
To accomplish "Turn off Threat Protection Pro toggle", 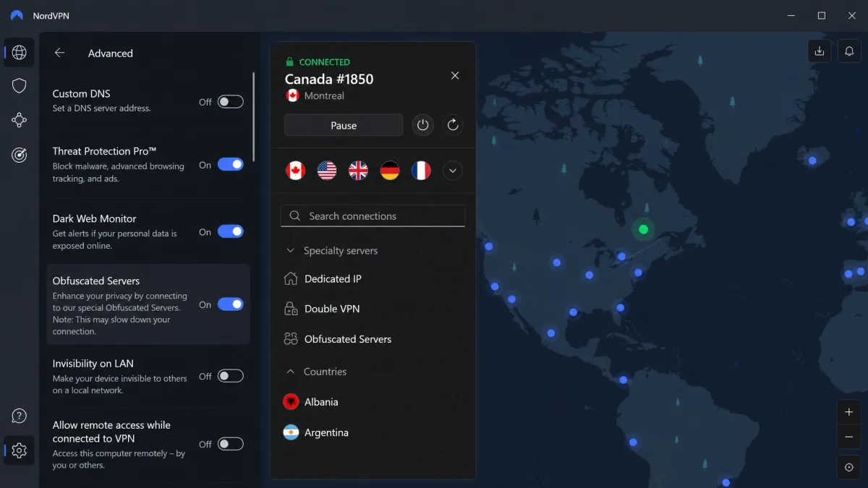I will point(231,164).
